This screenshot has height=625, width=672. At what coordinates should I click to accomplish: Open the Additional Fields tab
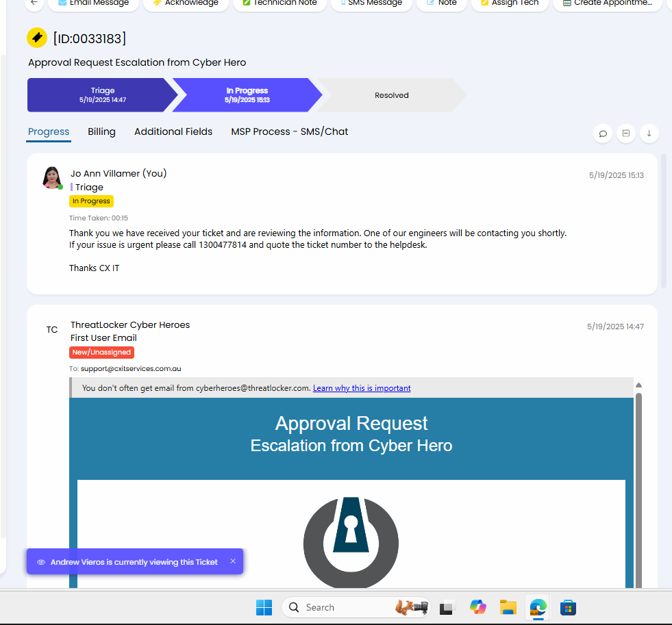click(173, 131)
